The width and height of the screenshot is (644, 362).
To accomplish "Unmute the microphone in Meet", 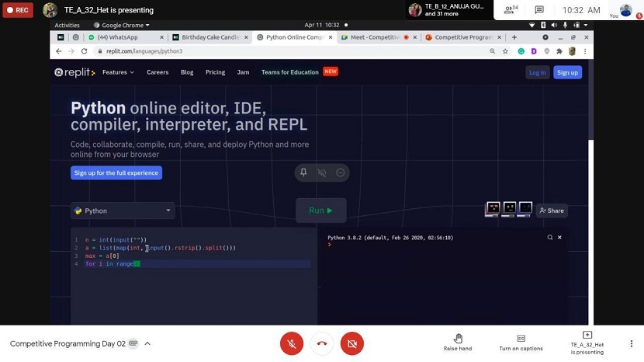I will [292, 343].
